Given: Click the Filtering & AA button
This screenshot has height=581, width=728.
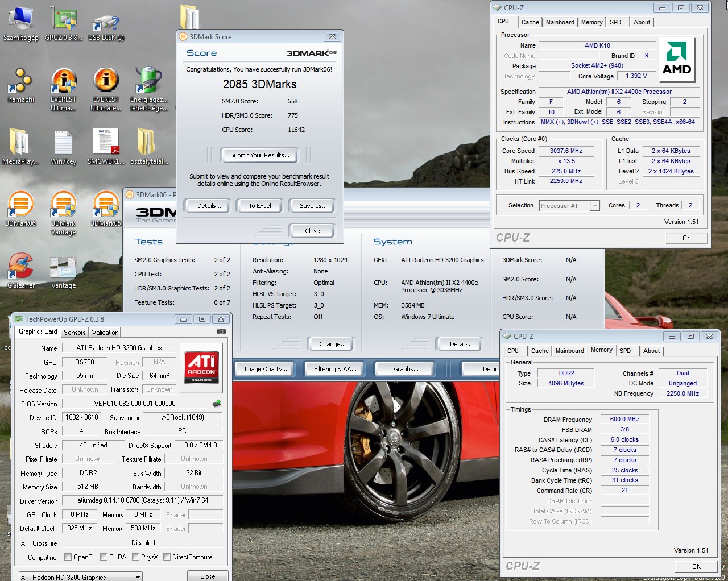Looking at the screenshot, I should [x=335, y=369].
